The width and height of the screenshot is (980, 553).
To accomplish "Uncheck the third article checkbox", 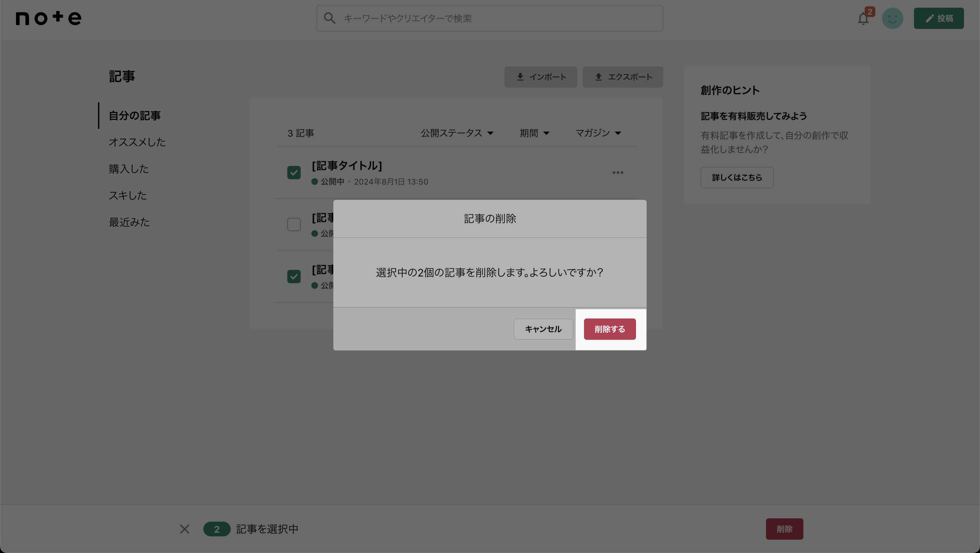I will pos(294,276).
